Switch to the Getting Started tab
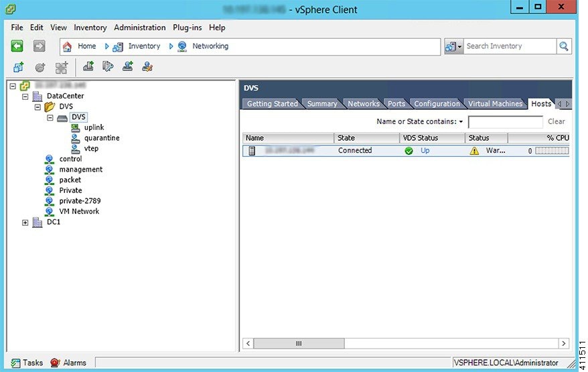Viewport: 588px width, 372px height. [x=273, y=104]
